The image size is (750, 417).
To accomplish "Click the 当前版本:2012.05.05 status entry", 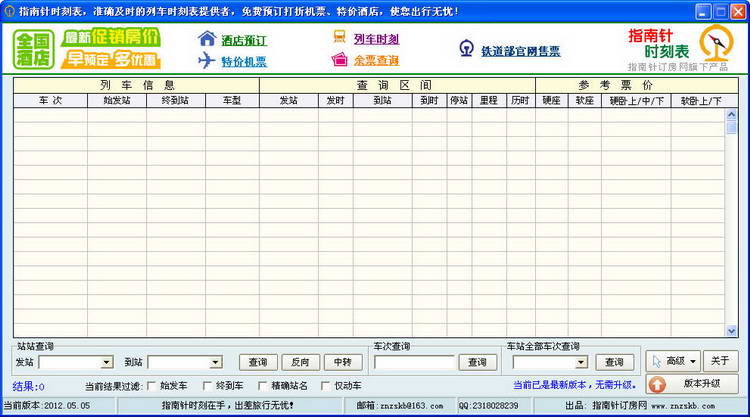I will coord(47,406).
